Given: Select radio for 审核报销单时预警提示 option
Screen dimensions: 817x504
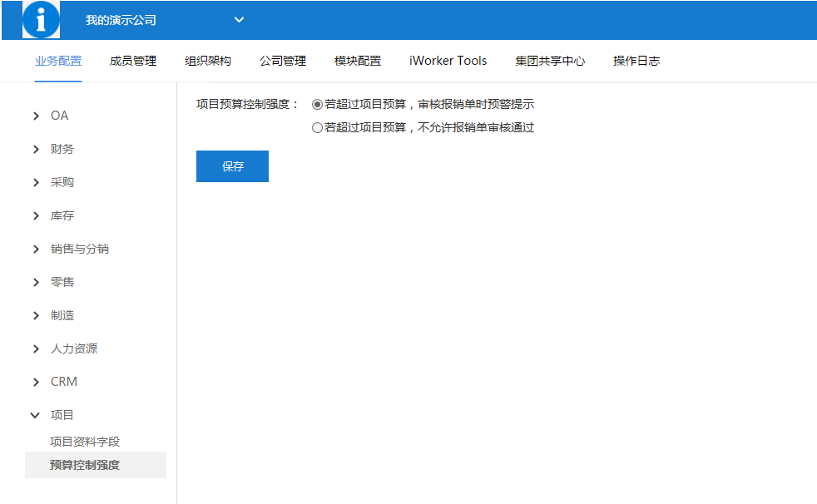Looking at the screenshot, I should pos(317,105).
